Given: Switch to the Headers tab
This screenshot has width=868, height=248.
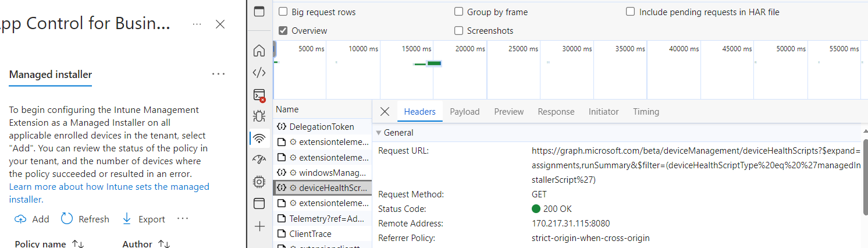Looking at the screenshot, I should click(x=420, y=112).
